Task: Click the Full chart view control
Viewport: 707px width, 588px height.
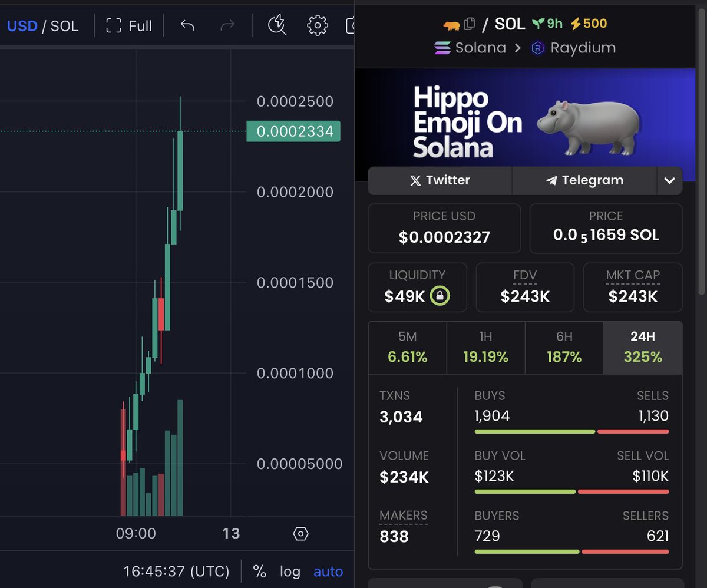Action: click(128, 25)
